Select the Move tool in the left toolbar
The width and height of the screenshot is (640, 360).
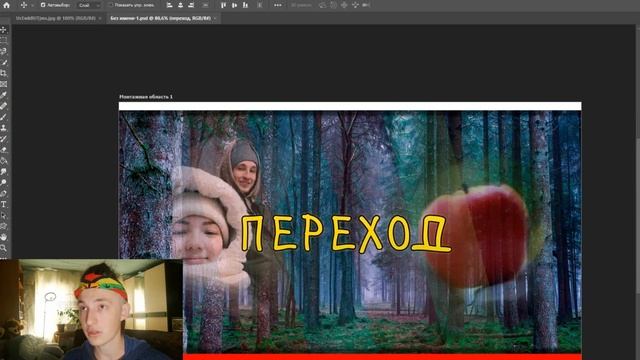point(4,30)
